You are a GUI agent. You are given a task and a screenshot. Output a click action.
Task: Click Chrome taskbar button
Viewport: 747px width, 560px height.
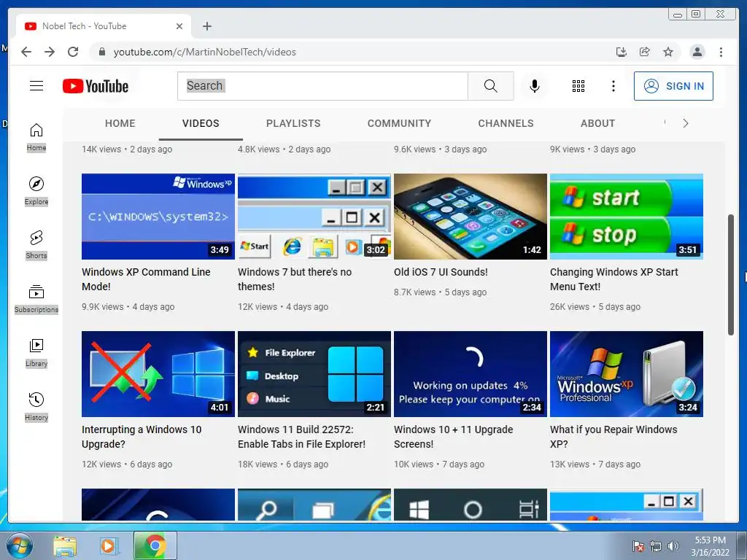[155, 545]
